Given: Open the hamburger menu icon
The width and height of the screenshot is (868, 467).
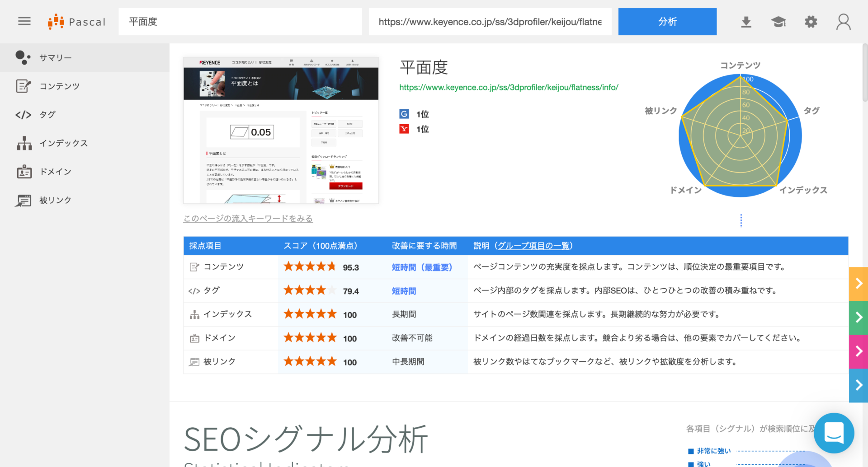Looking at the screenshot, I should tap(24, 21).
